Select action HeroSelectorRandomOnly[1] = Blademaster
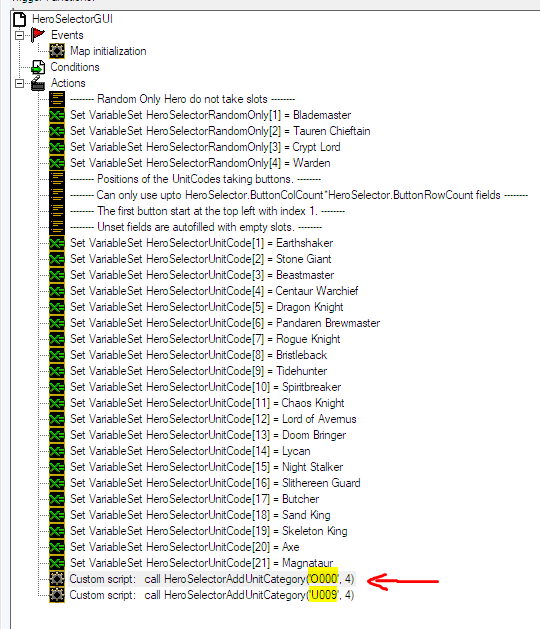The width and height of the screenshot is (540, 629). [x=211, y=115]
